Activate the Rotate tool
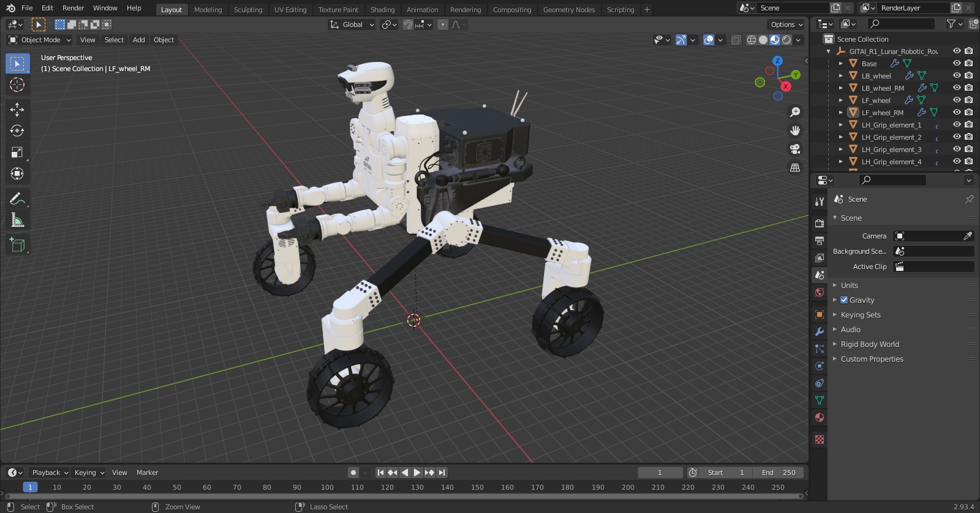 click(17, 131)
